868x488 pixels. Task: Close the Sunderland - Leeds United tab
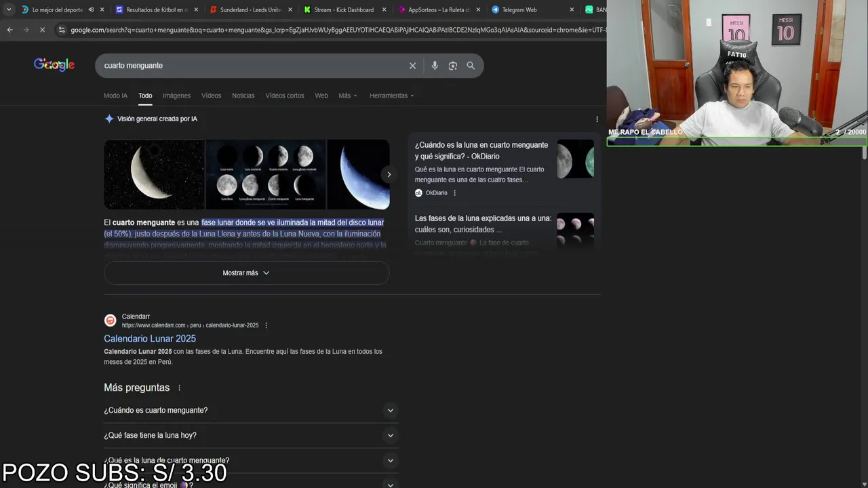coord(290,9)
